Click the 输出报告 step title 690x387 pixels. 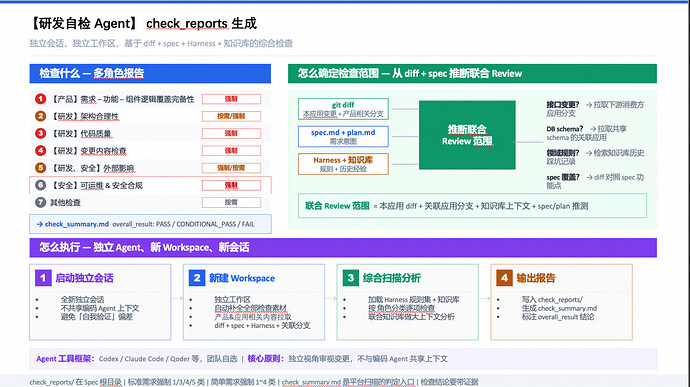[x=536, y=278]
